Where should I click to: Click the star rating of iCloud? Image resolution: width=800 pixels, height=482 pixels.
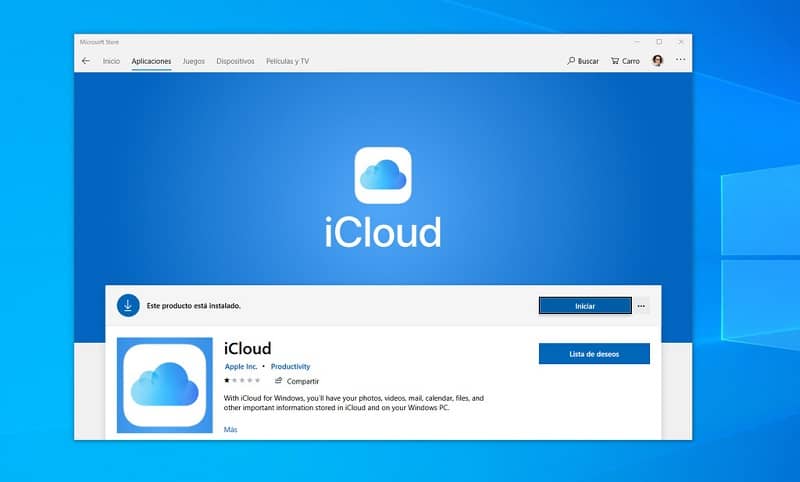pyautogui.click(x=242, y=380)
